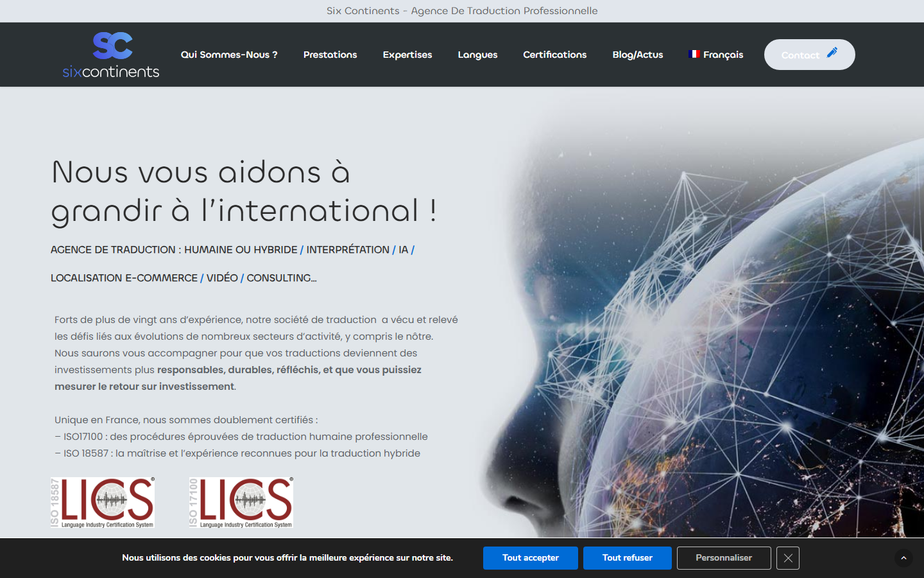The width and height of the screenshot is (924, 578).
Task: Click the Six Continents logo
Action: [111, 55]
